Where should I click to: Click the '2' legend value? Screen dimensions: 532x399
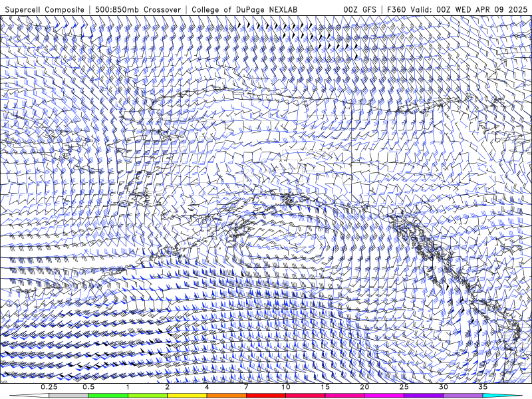coord(168,387)
